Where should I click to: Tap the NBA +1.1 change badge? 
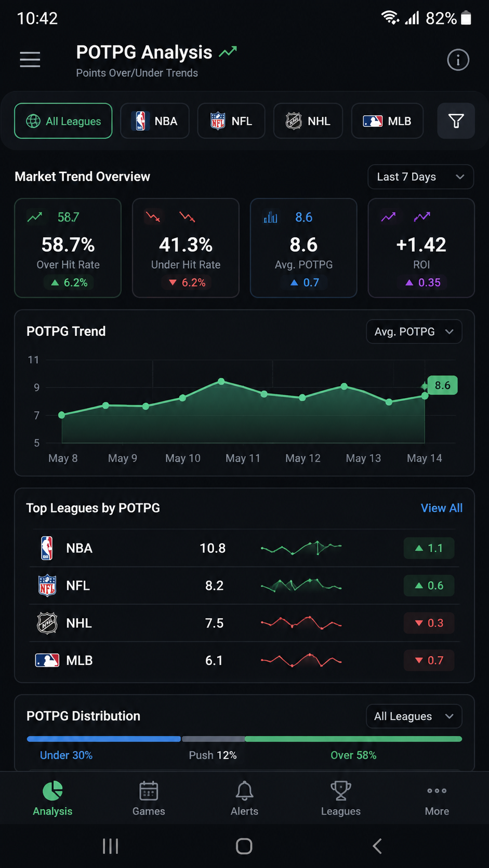point(429,548)
